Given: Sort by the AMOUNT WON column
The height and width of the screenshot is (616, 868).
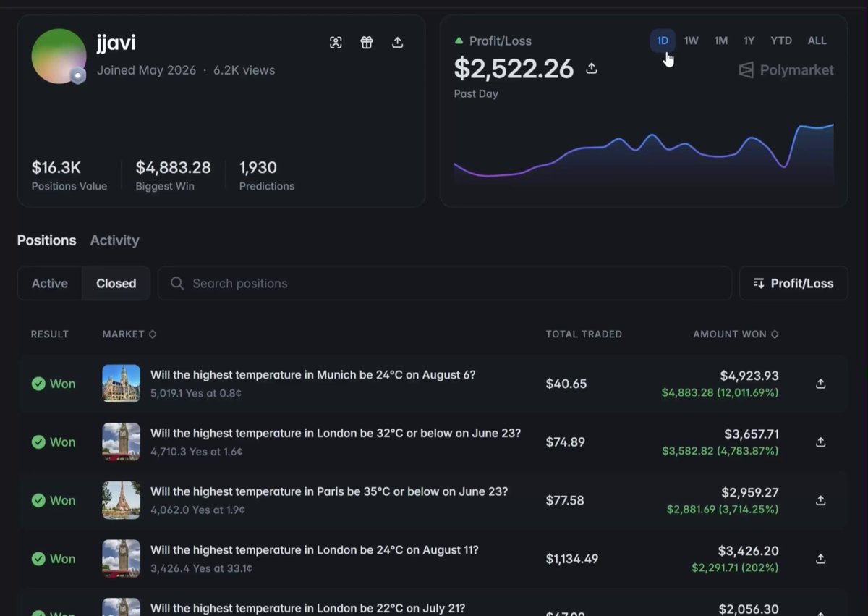Looking at the screenshot, I should (x=736, y=334).
